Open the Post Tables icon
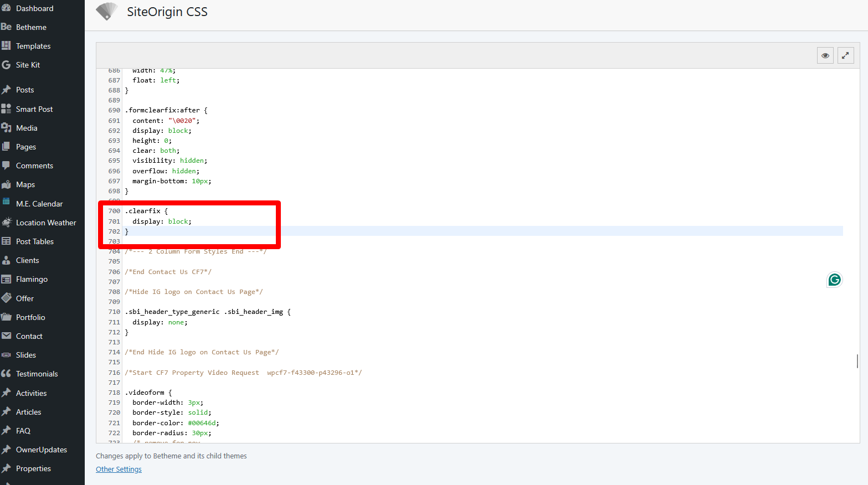Viewport: 868px width, 485px height. 6,241
